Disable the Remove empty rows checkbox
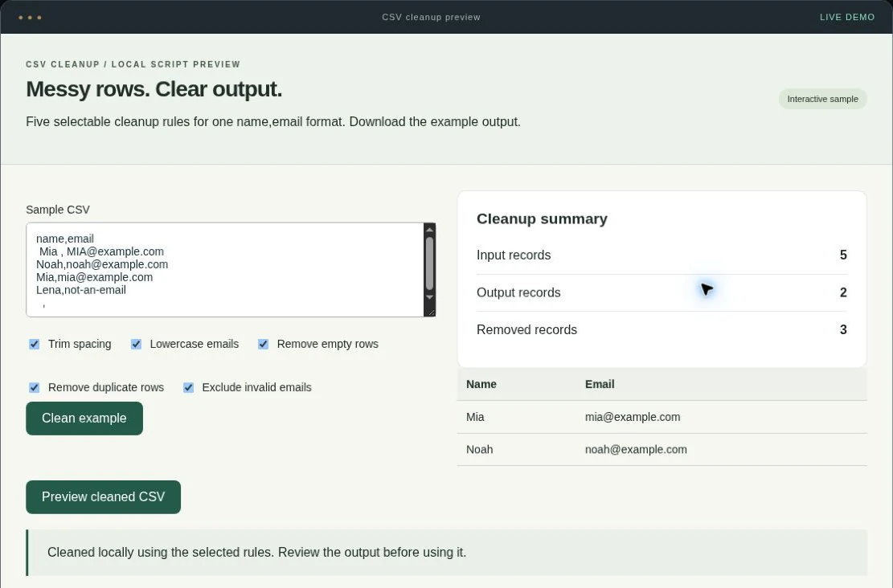The width and height of the screenshot is (893, 588). (x=263, y=345)
